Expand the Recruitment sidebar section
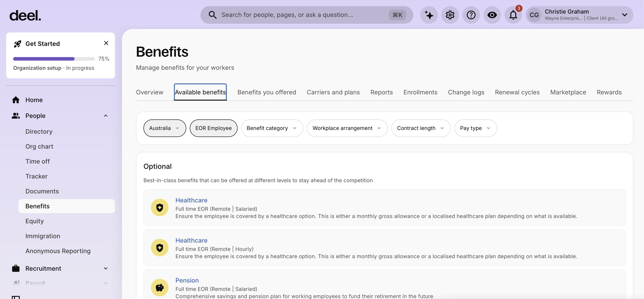Screen dimensions: 644x299 pyautogui.click(x=106, y=268)
